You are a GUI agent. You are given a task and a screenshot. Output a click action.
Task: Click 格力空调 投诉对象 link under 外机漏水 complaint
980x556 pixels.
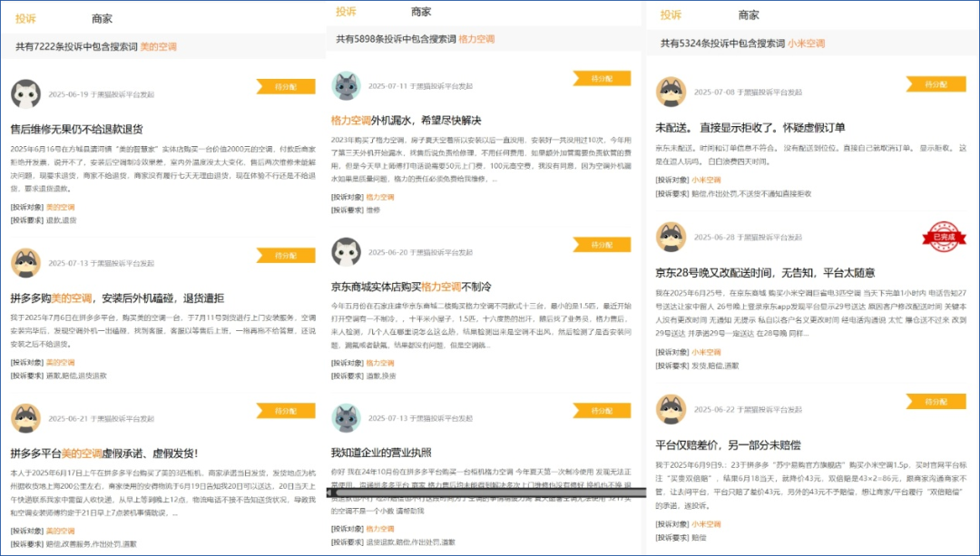click(x=380, y=197)
